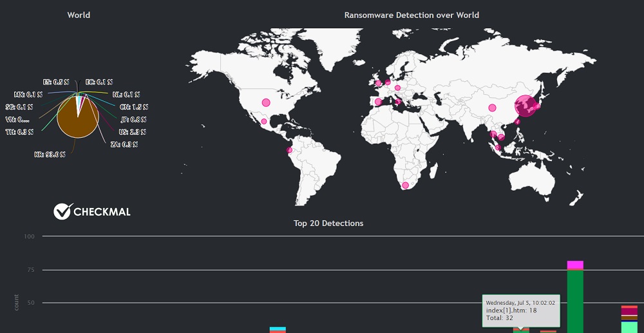Click the JP: 0.8 % pie label

(x=133, y=119)
